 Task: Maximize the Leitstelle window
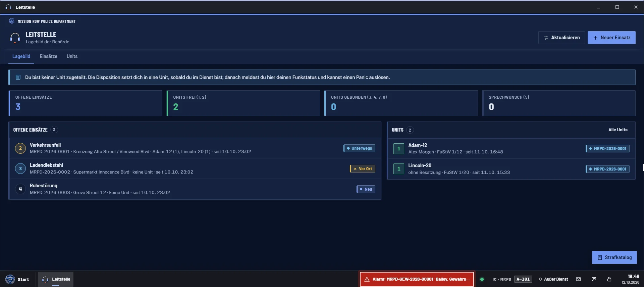point(617,7)
